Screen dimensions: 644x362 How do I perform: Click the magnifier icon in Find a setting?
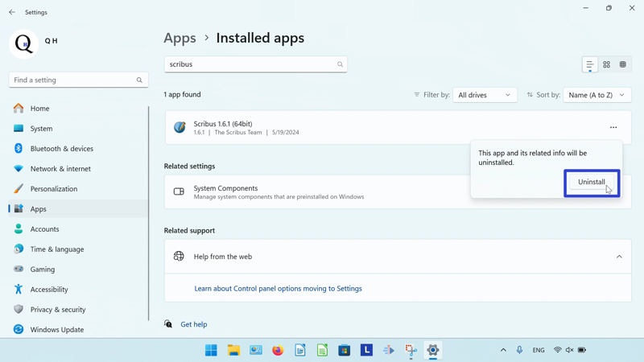(139, 80)
